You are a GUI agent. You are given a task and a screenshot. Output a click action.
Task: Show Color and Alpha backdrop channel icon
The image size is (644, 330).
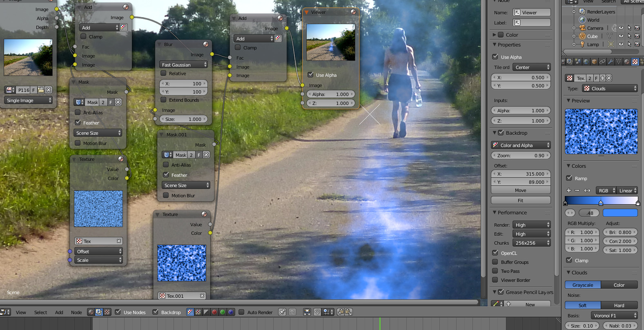coord(190,312)
